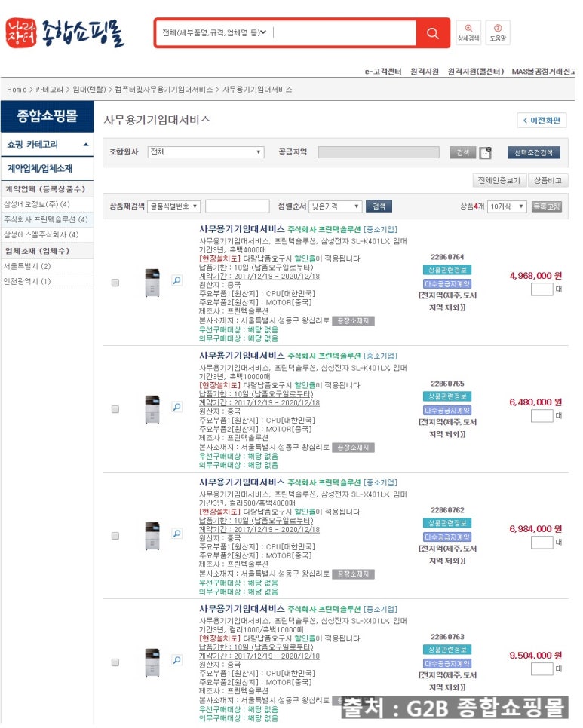Filter by 삼성네오정보(주) (4)
The image size is (583, 728).
[x=37, y=204]
